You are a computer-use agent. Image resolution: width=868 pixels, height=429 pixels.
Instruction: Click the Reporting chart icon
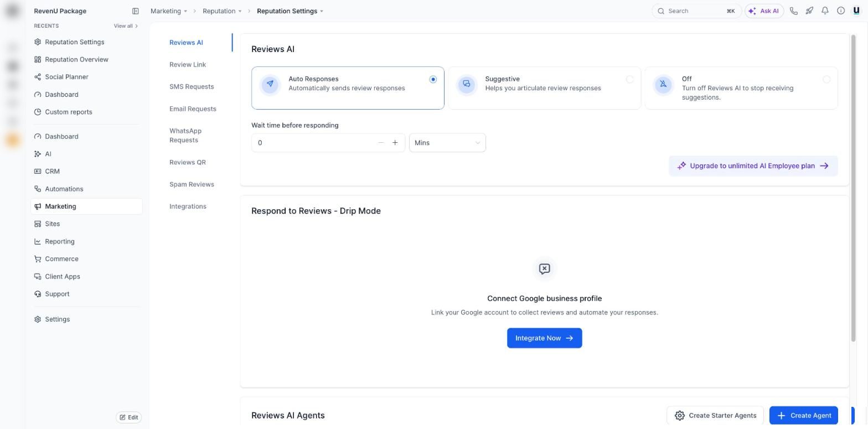coord(38,242)
